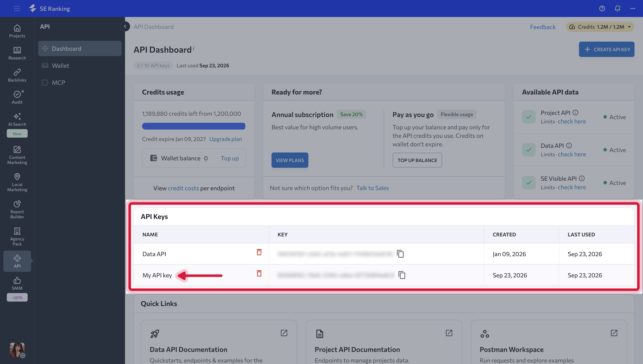Select the API sidebar icon

pos(17,261)
